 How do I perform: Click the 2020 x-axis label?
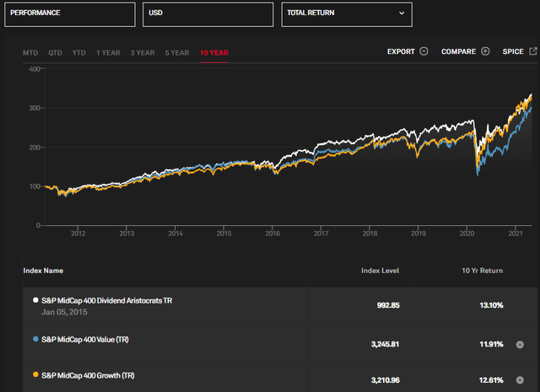click(467, 234)
